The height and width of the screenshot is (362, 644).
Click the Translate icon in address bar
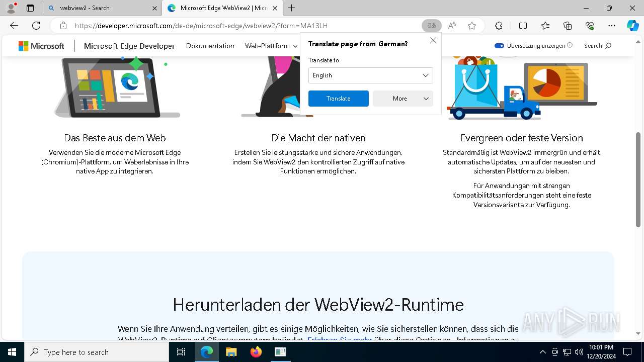click(431, 26)
